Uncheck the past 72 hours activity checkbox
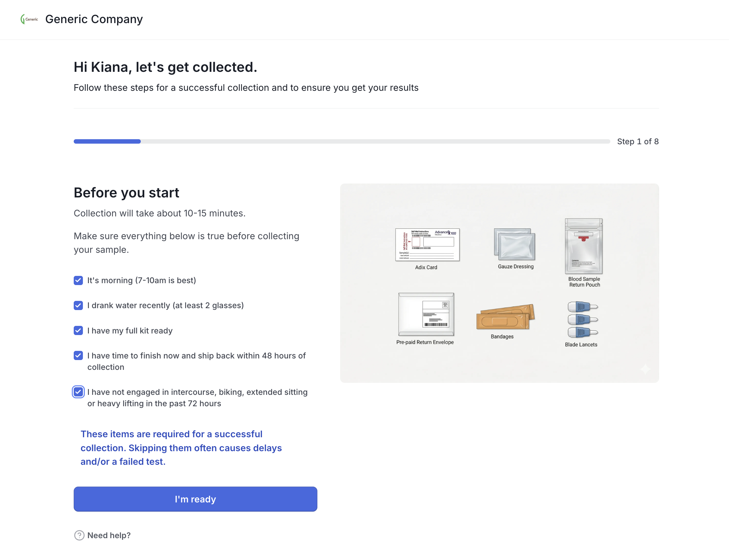Screen dimensions: 729x560 [x=78, y=392]
